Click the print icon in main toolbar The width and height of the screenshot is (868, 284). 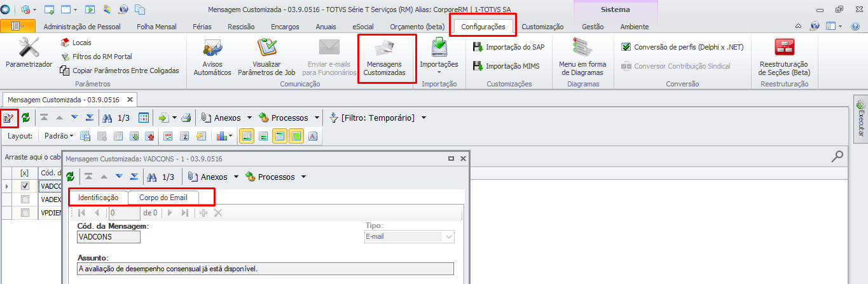click(186, 118)
